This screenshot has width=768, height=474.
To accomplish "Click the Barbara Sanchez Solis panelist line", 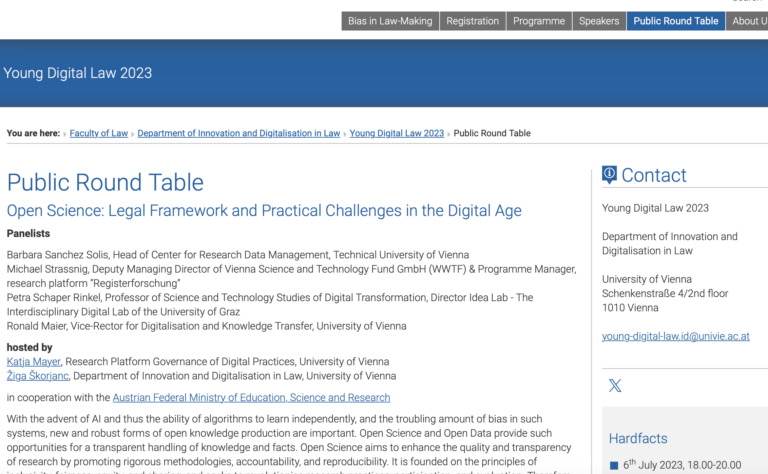I will pyautogui.click(x=238, y=255).
